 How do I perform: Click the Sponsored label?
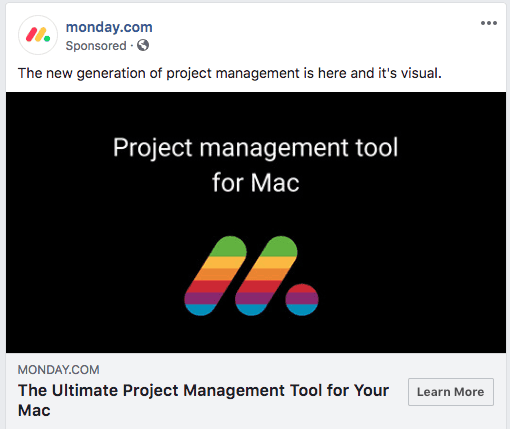coord(96,46)
